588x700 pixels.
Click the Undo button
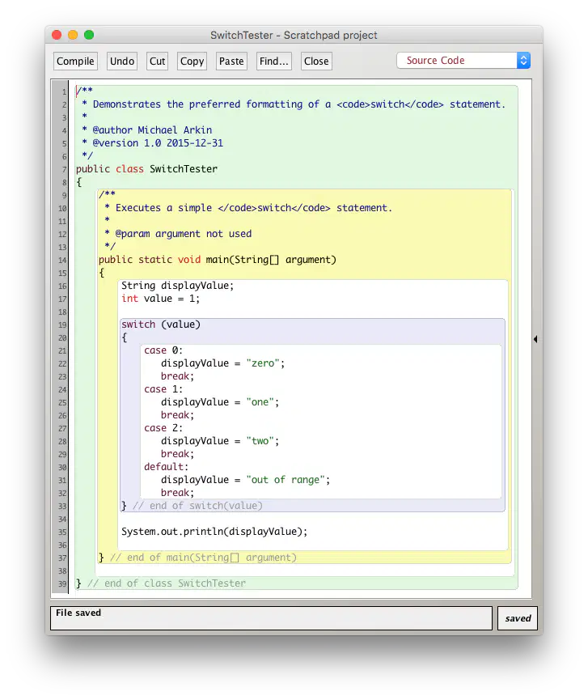coord(122,62)
